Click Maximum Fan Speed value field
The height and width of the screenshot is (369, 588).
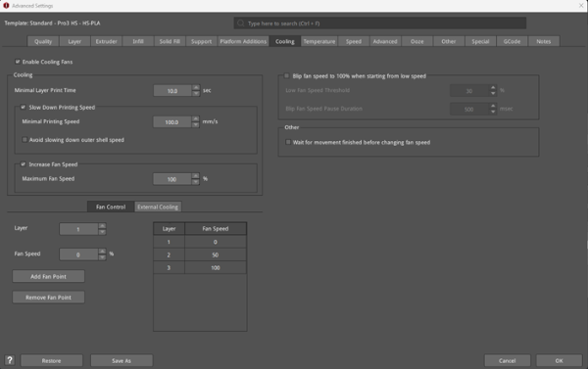point(172,179)
